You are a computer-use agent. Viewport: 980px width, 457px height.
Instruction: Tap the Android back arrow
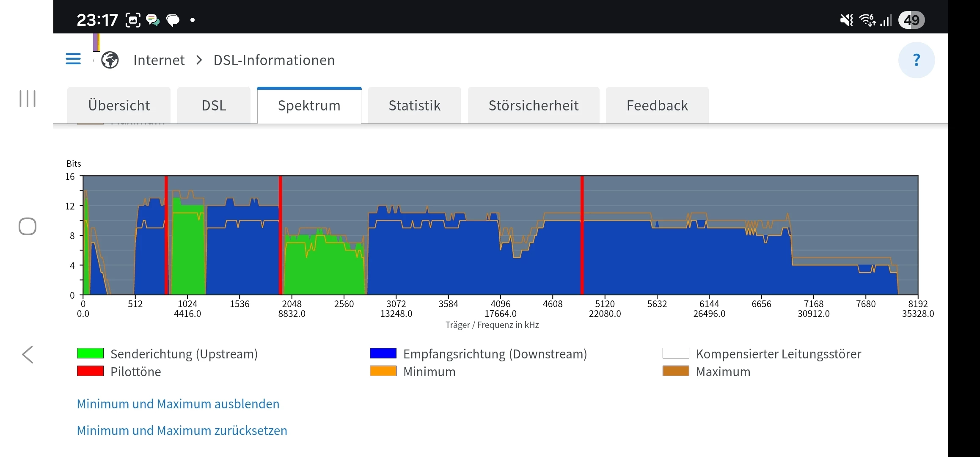pyautogui.click(x=28, y=355)
